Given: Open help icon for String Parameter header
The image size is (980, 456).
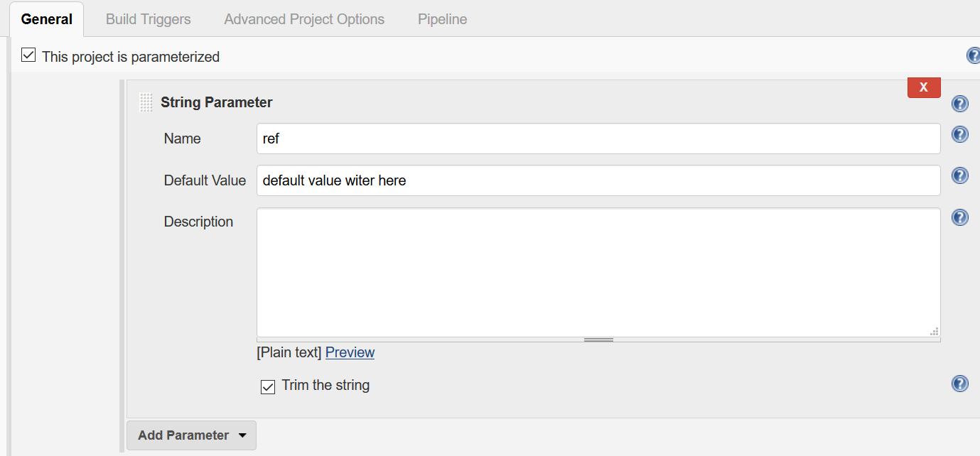Looking at the screenshot, I should 959,104.
